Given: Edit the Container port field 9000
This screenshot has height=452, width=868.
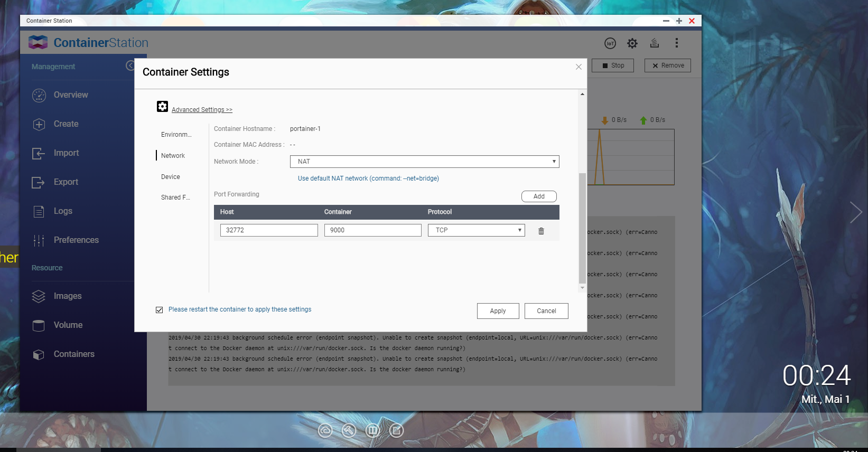Looking at the screenshot, I should point(372,230).
